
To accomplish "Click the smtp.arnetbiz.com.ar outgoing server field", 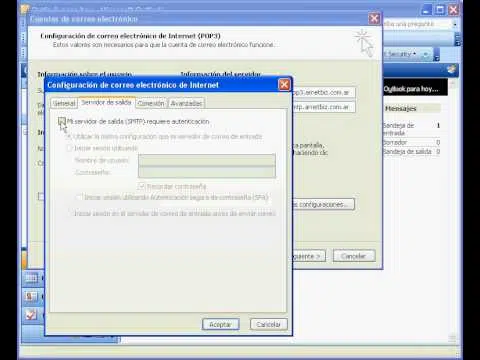I will (x=323, y=107).
